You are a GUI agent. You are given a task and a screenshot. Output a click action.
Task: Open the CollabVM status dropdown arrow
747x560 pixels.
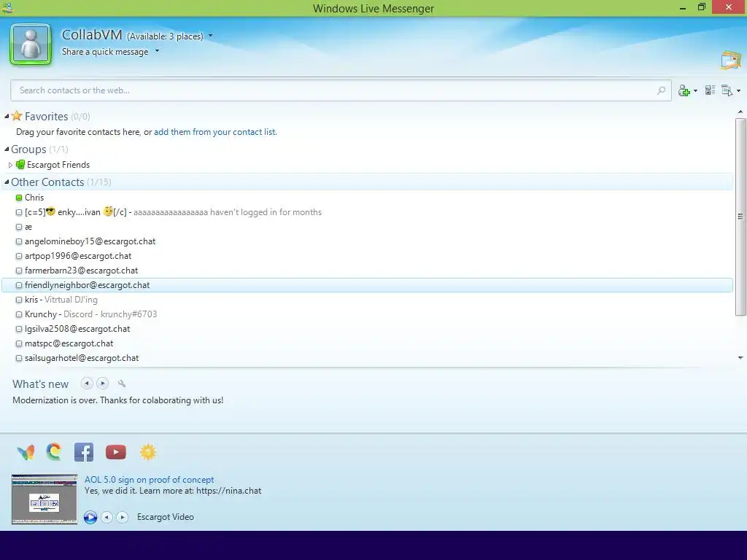(x=211, y=36)
